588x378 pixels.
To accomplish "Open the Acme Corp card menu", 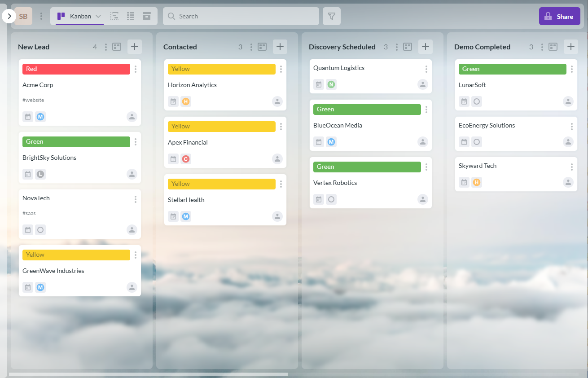I will (x=135, y=69).
